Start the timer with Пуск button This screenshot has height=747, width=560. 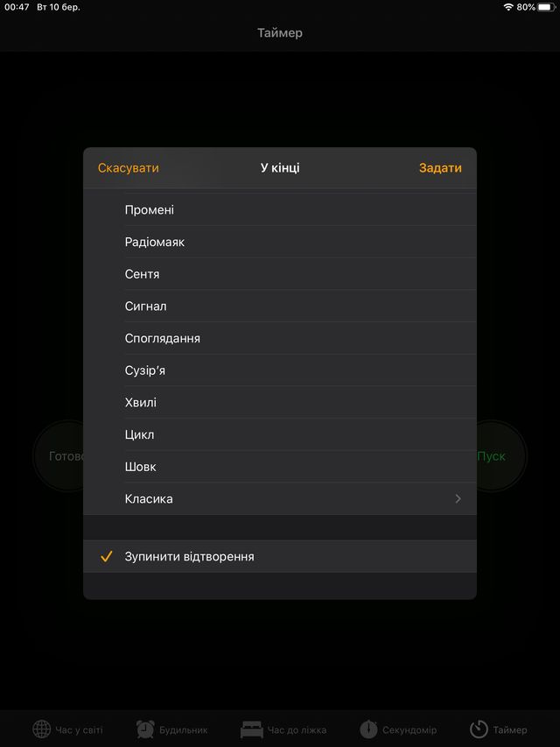point(499,456)
